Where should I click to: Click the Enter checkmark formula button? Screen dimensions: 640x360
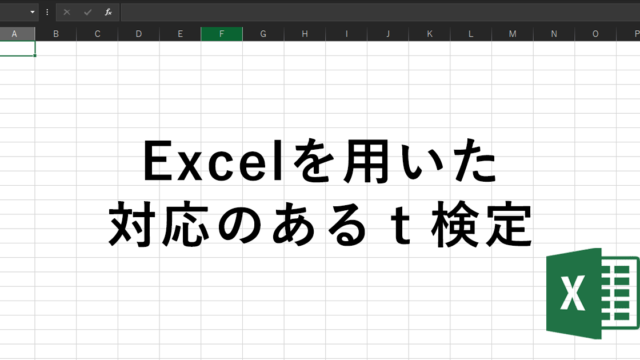[87, 12]
